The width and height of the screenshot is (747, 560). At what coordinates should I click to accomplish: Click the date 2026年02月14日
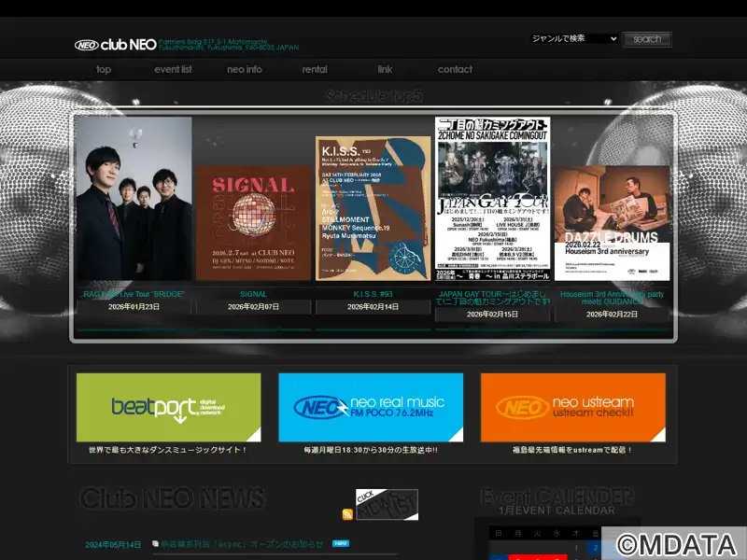tap(373, 307)
